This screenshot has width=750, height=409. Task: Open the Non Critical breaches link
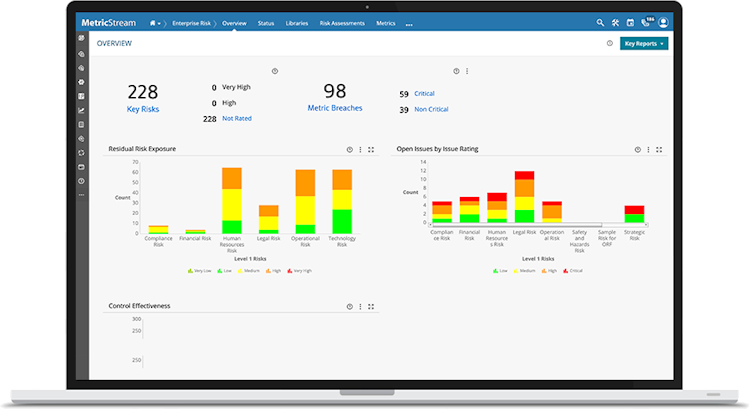coord(431,109)
